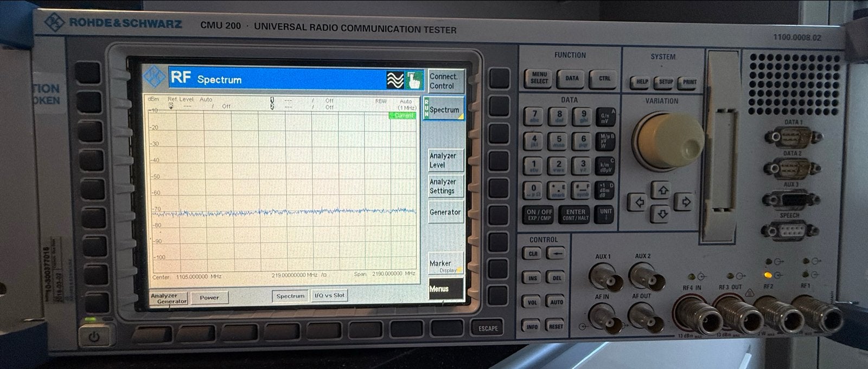Open the Menus softkey
Viewport: 868px width, 369px height.
[445, 289]
